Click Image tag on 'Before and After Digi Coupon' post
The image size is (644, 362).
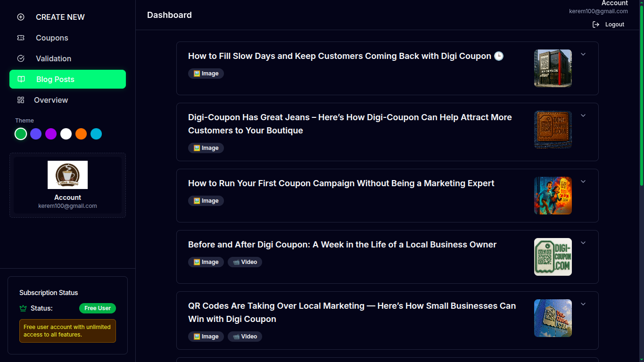click(x=206, y=262)
